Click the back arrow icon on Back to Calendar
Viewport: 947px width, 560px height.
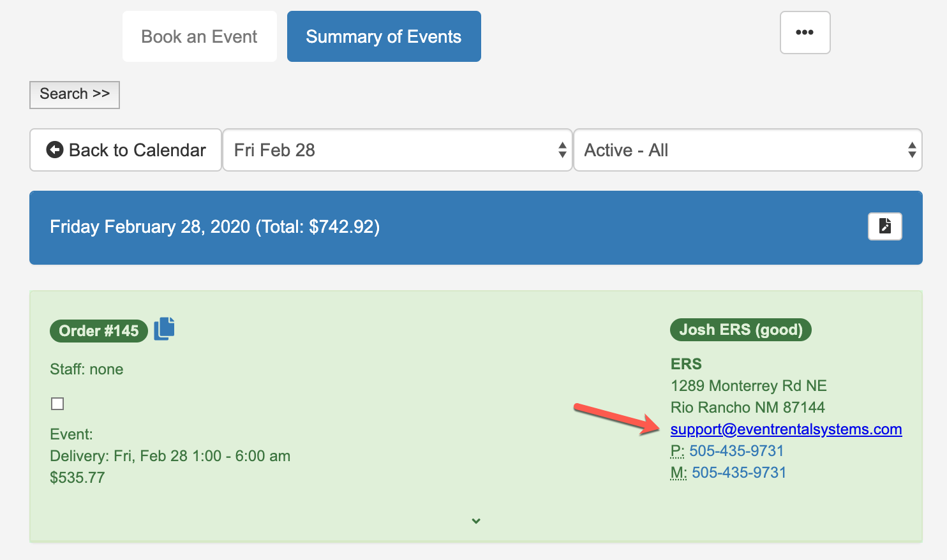pyautogui.click(x=55, y=150)
